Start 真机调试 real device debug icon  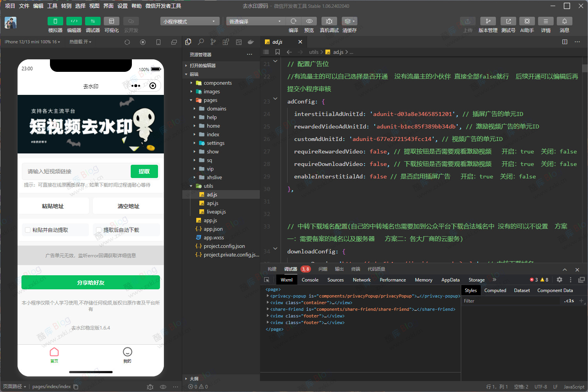tap(329, 21)
